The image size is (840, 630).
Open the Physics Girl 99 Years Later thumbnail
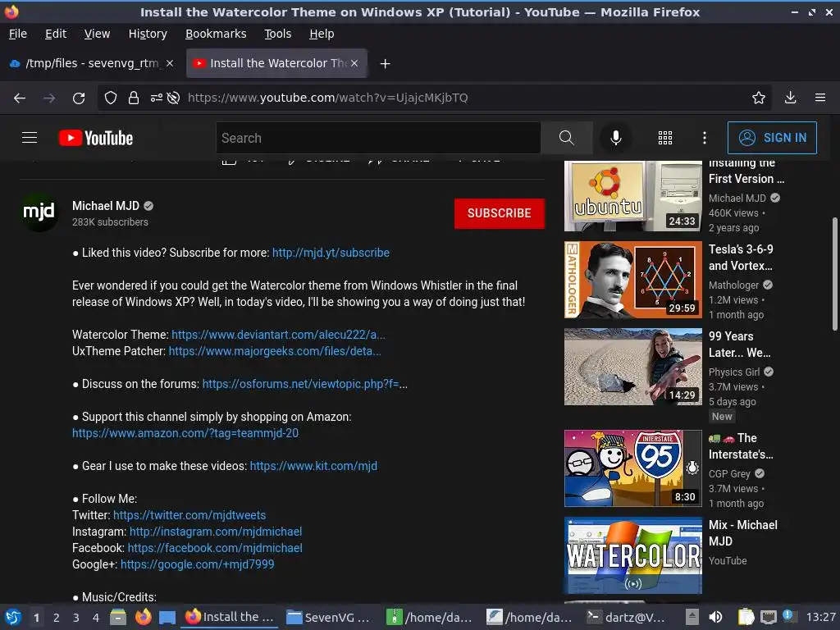632,367
